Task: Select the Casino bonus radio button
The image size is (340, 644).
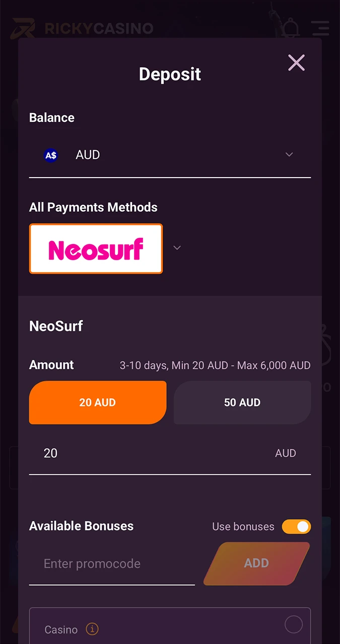Action: tap(294, 624)
